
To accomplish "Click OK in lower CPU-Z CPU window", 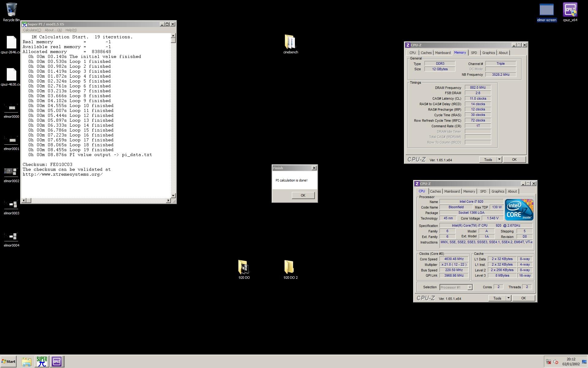I will coord(523,298).
